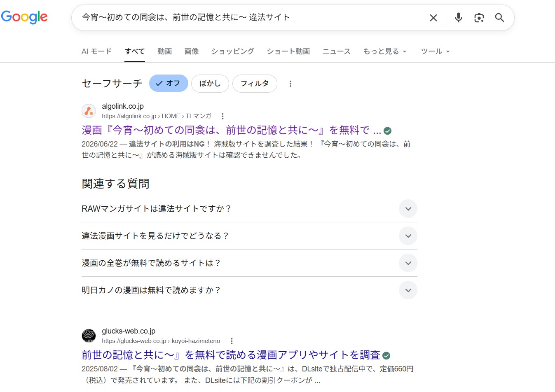Open Google Lens image search icon
Image resolution: width=555 pixels, height=392 pixels.
(x=479, y=18)
